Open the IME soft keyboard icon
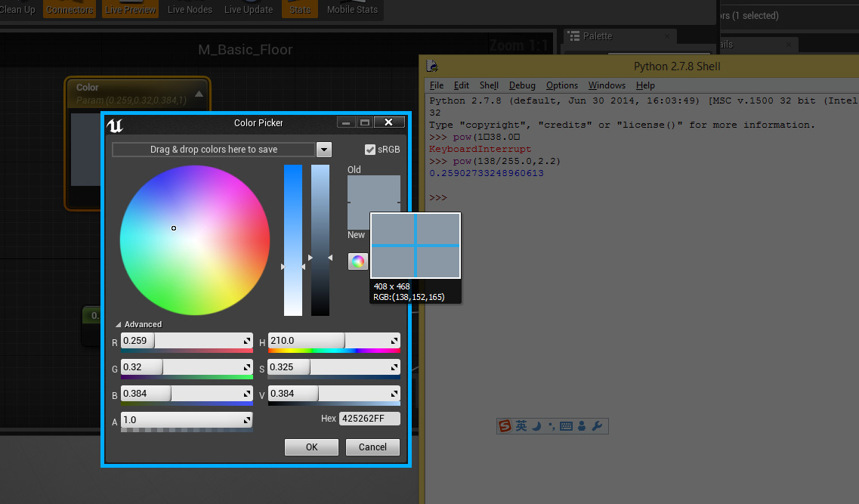Image resolution: width=859 pixels, height=504 pixels. coord(566,426)
